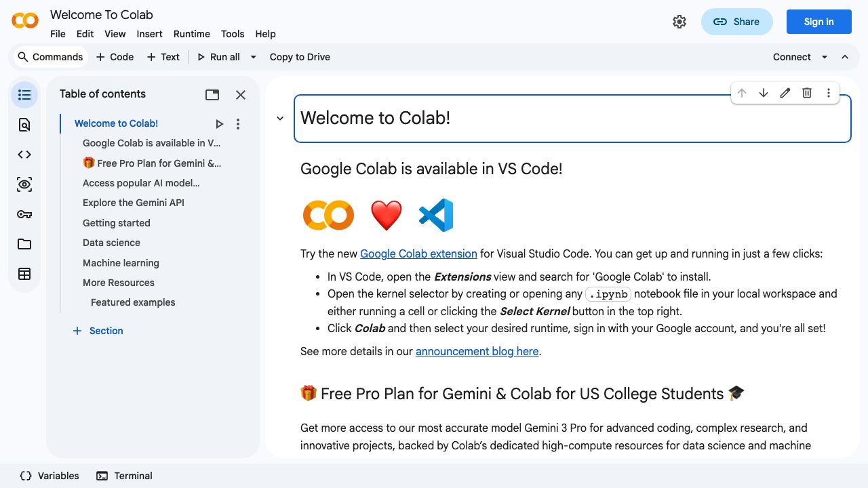
Task: Open the Commands search
Action: click(x=50, y=57)
